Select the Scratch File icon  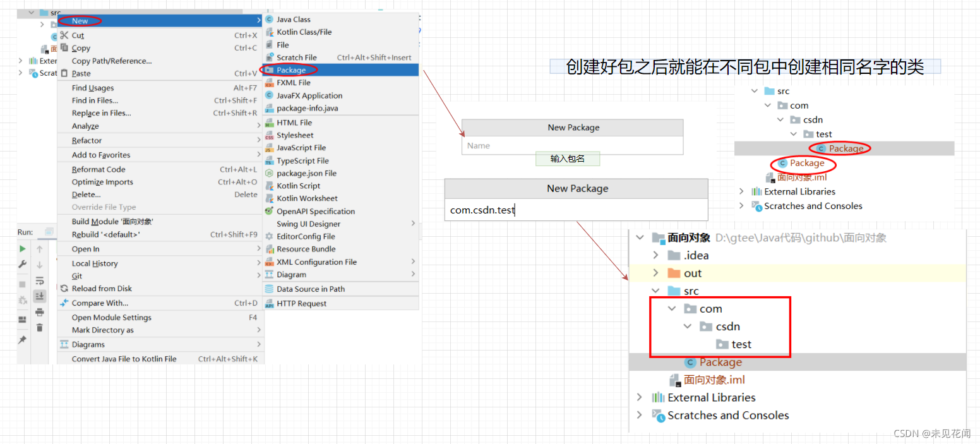(270, 57)
